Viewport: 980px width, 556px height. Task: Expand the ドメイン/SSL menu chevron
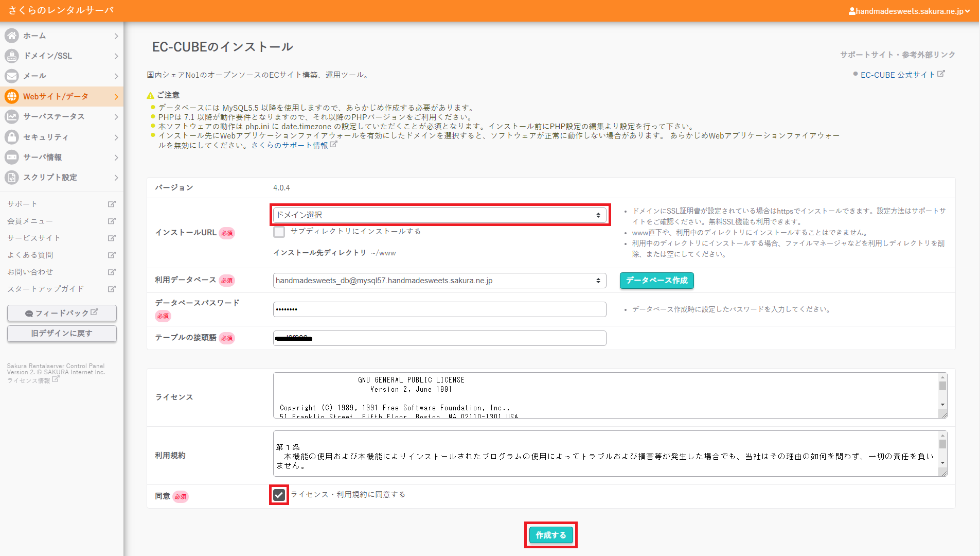coord(116,56)
